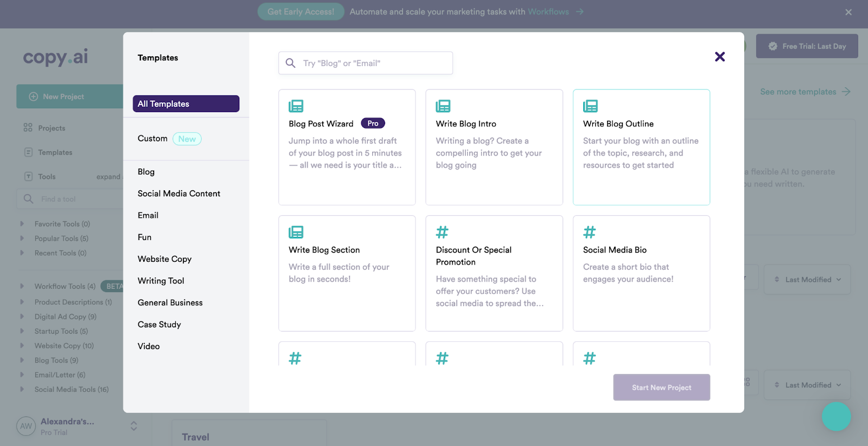Expand Product Descriptions (1) group

coord(22,302)
